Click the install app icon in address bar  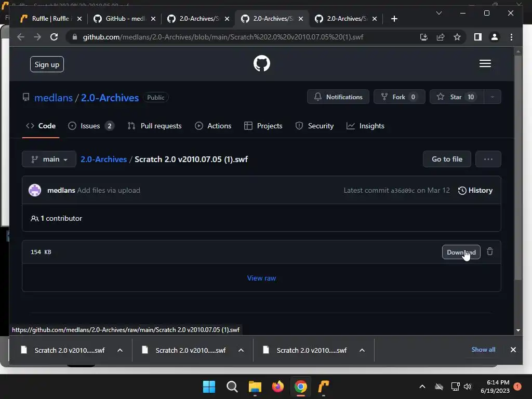click(424, 37)
